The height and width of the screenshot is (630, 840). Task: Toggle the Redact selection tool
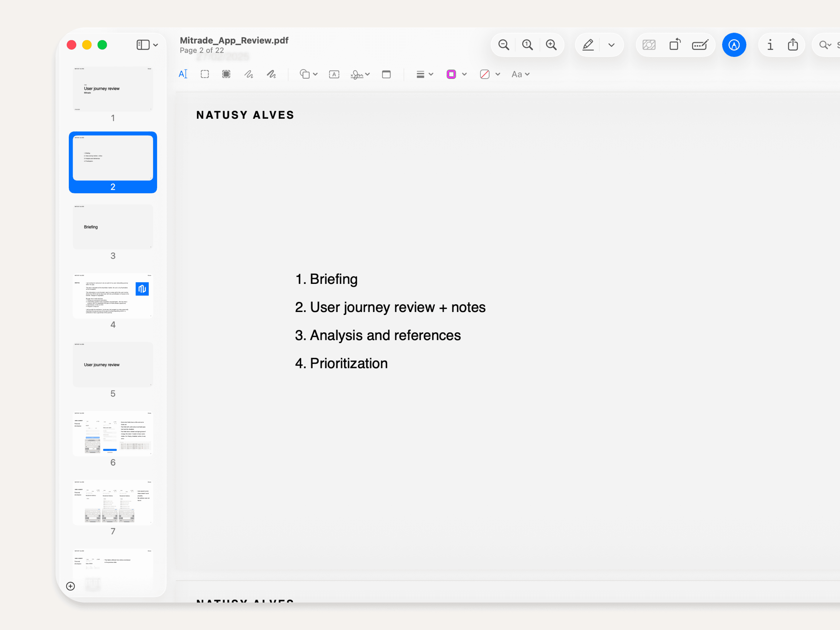pyautogui.click(x=226, y=74)
